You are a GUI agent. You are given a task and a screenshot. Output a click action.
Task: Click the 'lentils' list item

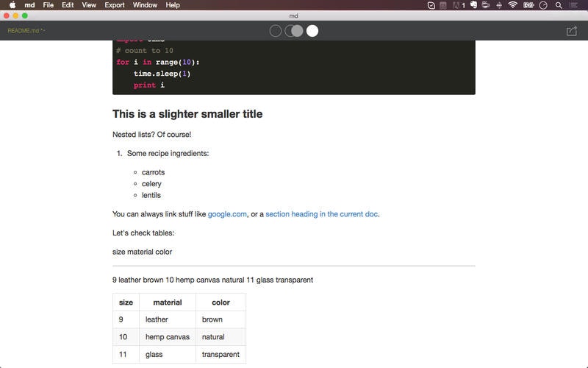(151, 195)
